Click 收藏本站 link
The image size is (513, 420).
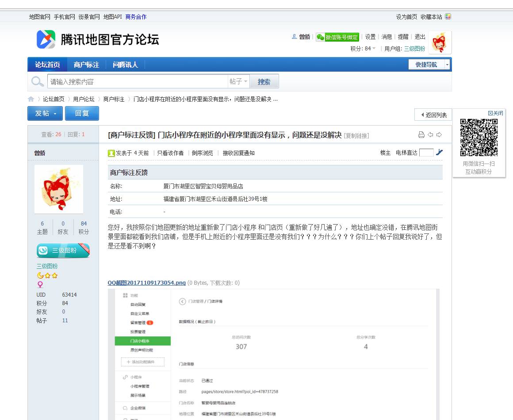coord(431,17)
